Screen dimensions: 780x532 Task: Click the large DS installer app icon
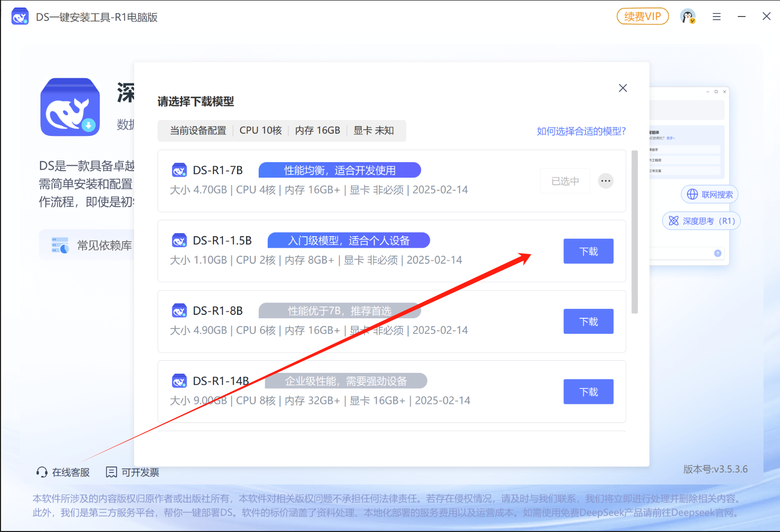[x=70, y=107]
